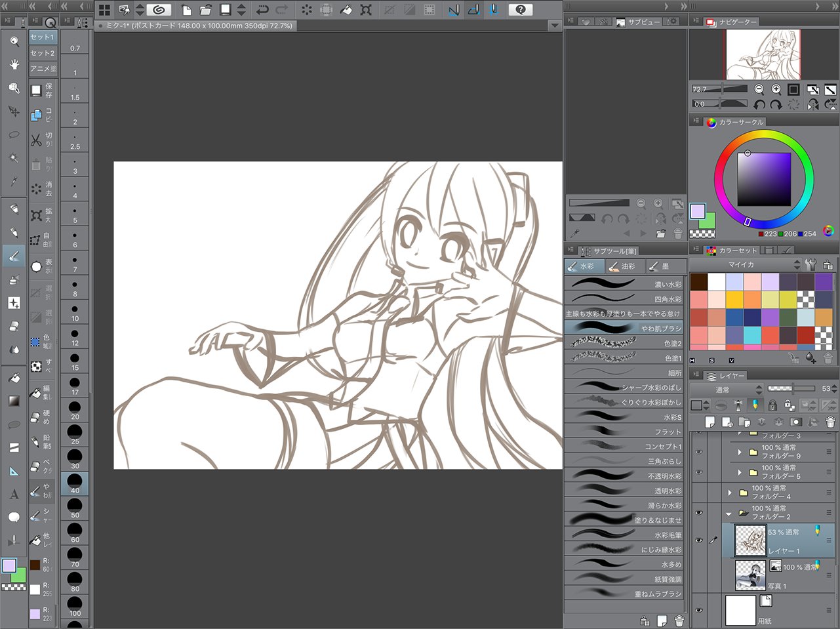Image resolution: width=840 pixels, height=629 pixels.
Task: Switch to セット2 quick access tab
Action: point(43,53)
